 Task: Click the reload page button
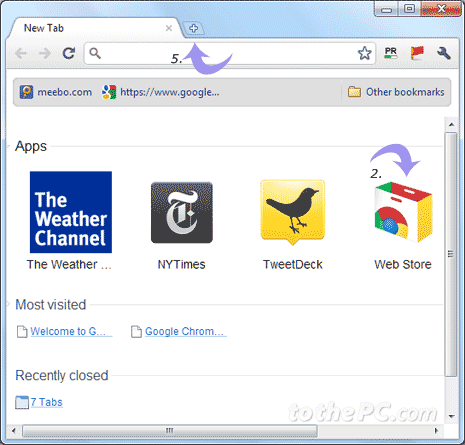point(69,53)
